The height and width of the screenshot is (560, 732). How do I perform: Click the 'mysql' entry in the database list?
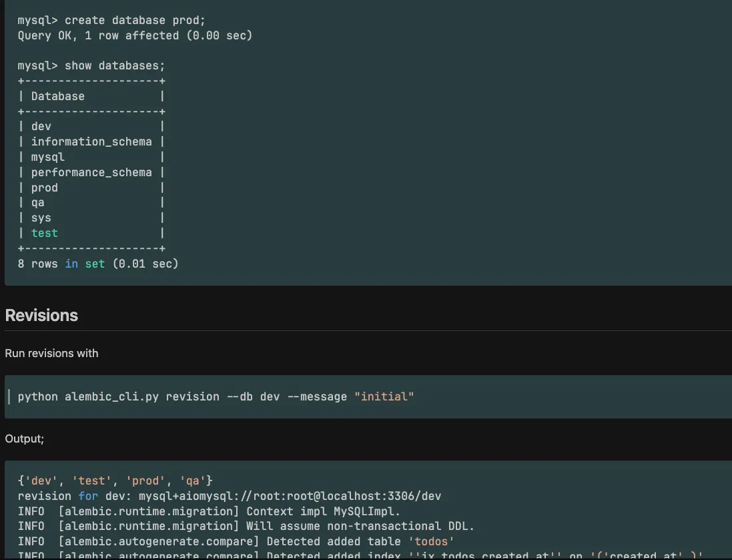click(x=47, y=157)
